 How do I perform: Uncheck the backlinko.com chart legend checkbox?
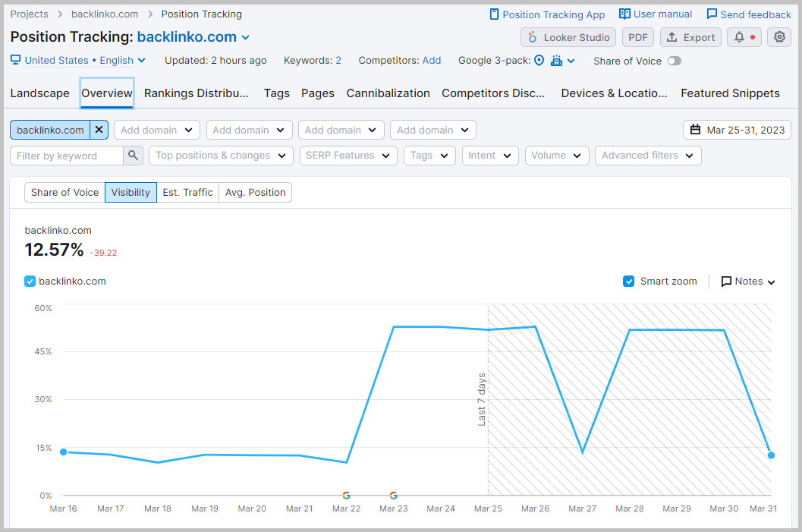click(x=30, y=282)
